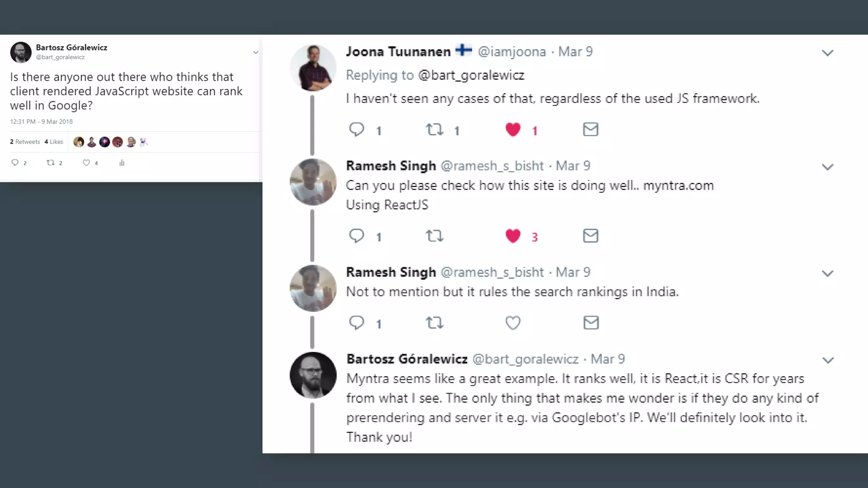Open the @iamjoona profile handle
The width and height of the screenshot is (868, 488).
512,52
